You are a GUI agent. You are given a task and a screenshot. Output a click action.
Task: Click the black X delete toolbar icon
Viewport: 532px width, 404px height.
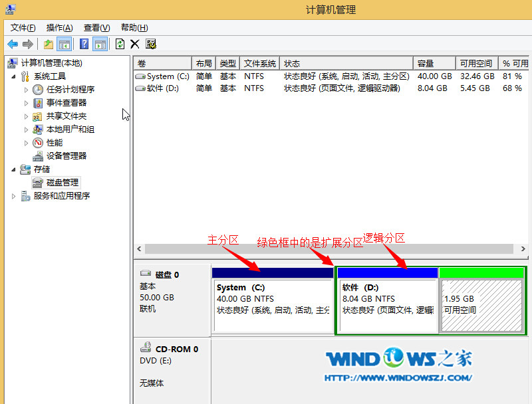(135, 44)
